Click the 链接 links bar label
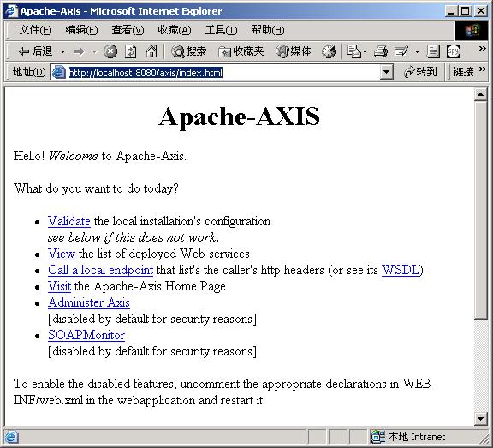Viewport: 493px width, 448px height. pos(463,72)
